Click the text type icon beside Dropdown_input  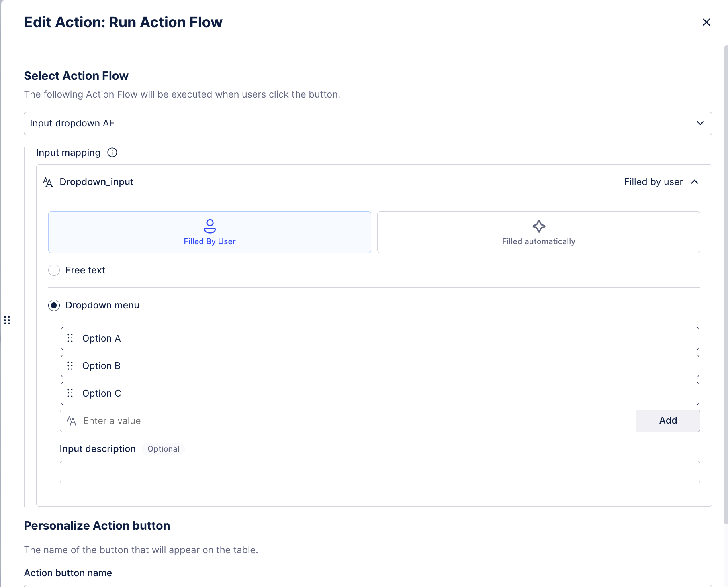48,182
